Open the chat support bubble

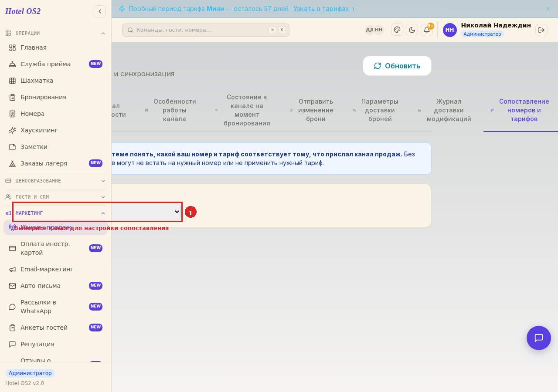point(539,338)
